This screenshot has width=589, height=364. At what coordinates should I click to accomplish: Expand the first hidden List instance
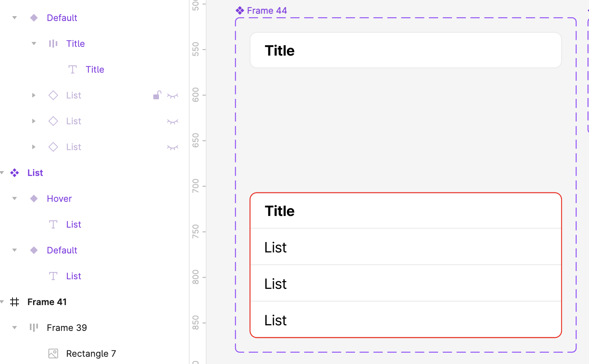[34, 95]
